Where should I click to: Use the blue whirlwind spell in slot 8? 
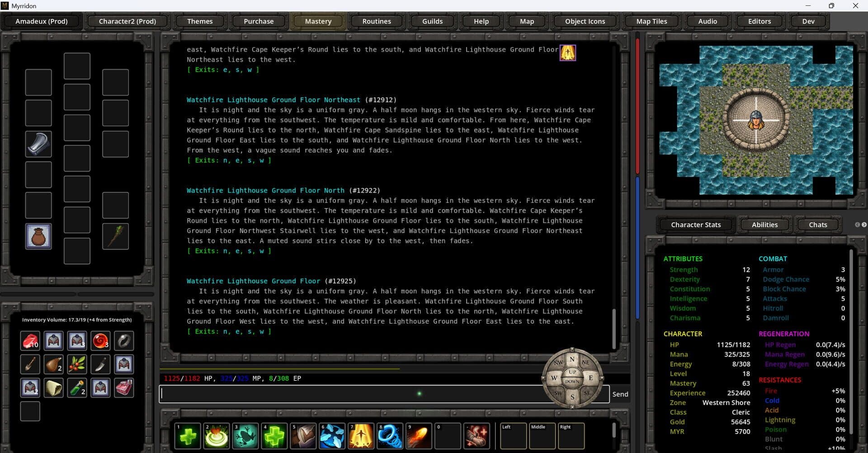click(x=390, y=436)
